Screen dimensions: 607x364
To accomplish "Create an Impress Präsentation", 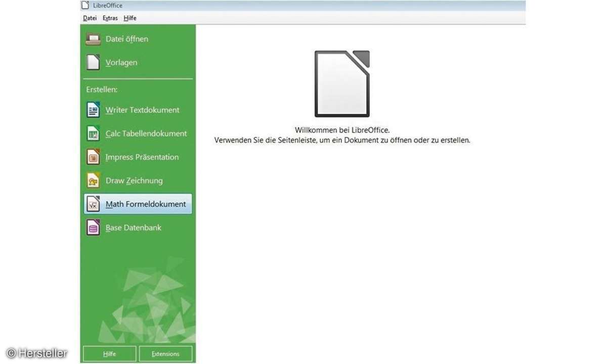I will 142,157.
